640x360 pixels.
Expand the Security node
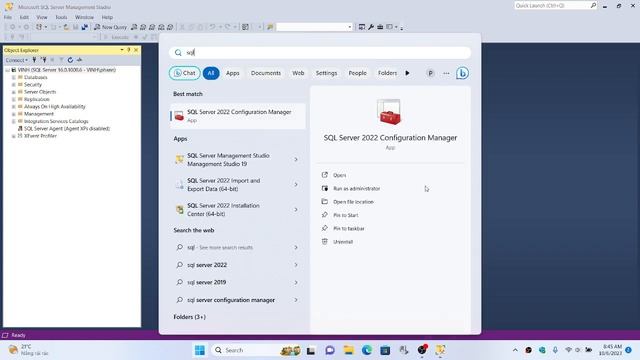coord(13,84)
